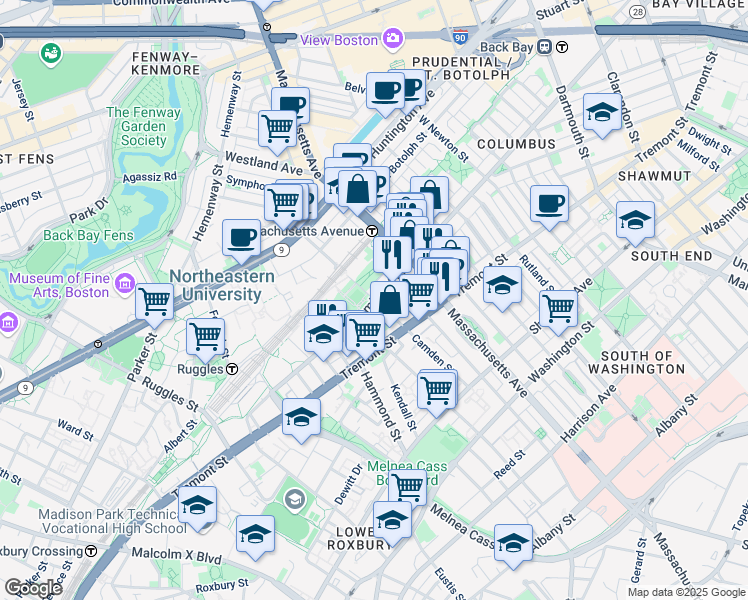Screen dimensions: 748x600
Task: Click the school icon near Dewitt Dr
Action: tap(295, 500)
